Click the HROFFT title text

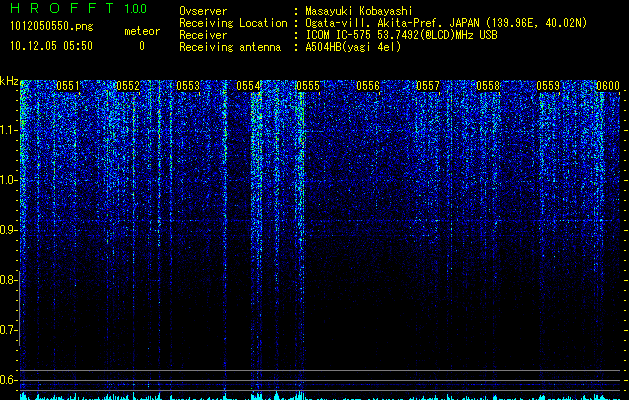tap(62, 8)
